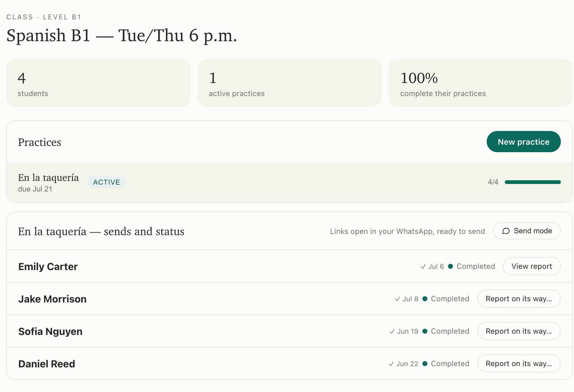Click the due Jul 21 date text
This screenshot has width=574, height=392.
coord(35,189)
